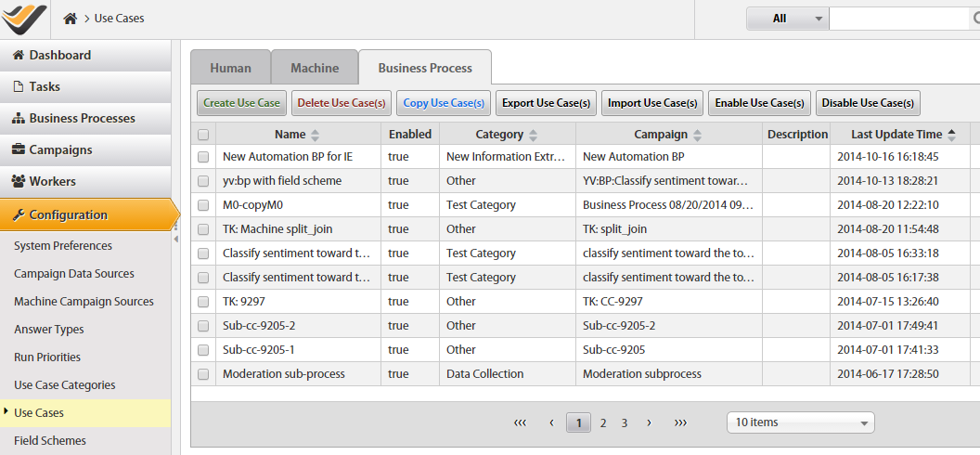Go to first page pagination icon

520,423
